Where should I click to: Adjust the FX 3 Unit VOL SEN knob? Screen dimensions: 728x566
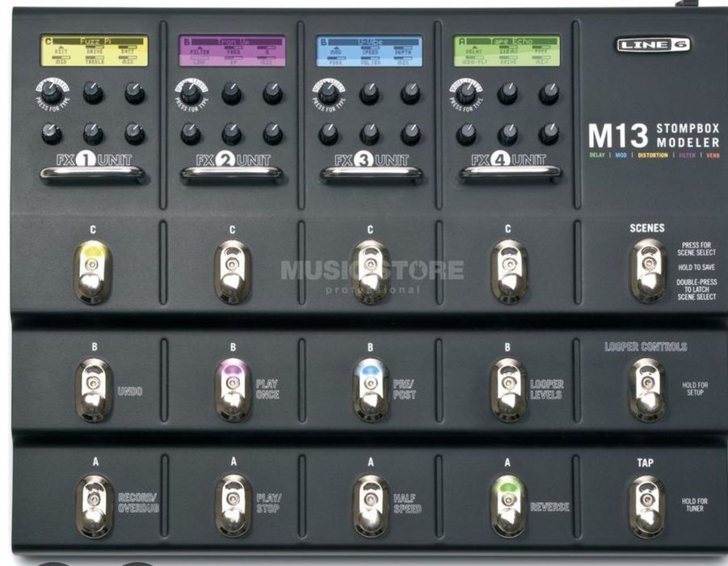tap(369, 134)
